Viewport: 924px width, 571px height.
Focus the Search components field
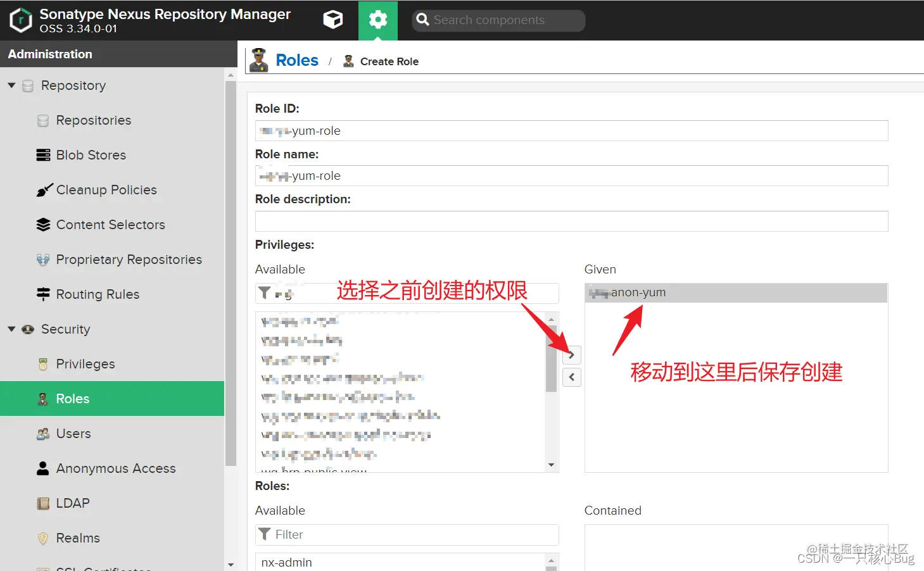point(498,20)
